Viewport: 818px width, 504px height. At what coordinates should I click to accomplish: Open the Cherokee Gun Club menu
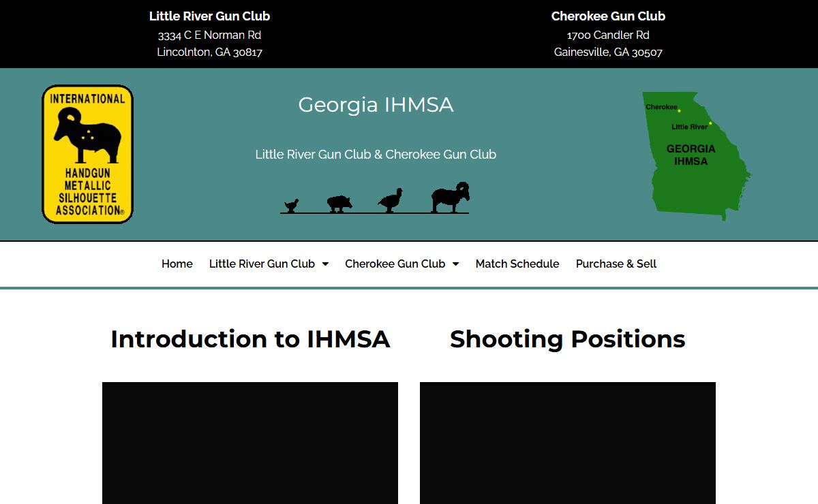click(395, 264)
